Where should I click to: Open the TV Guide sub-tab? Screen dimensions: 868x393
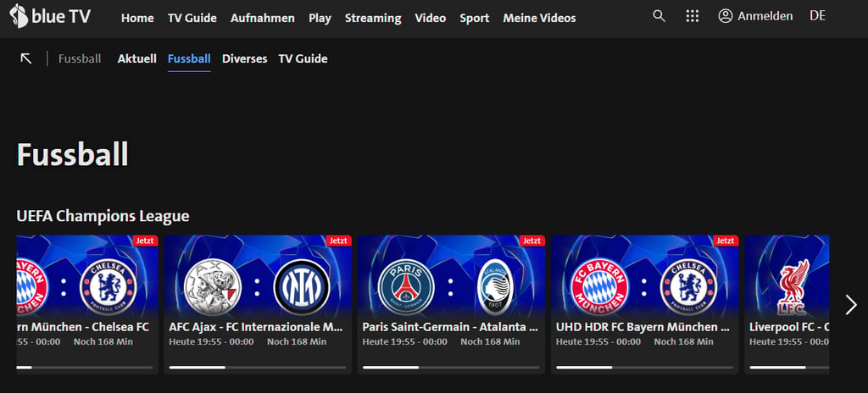pyautogui.click(x=303, y=58)
